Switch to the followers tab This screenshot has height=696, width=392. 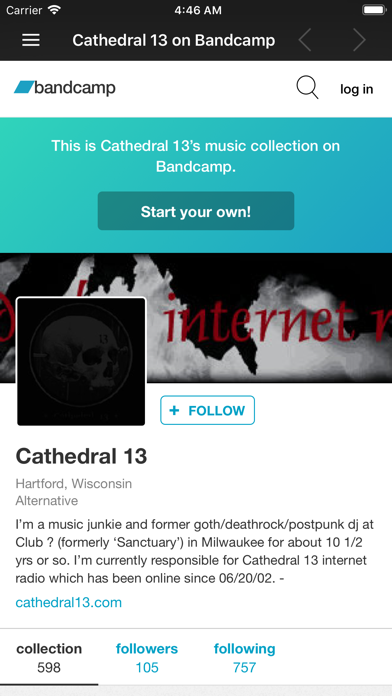(x=147, y=658)
